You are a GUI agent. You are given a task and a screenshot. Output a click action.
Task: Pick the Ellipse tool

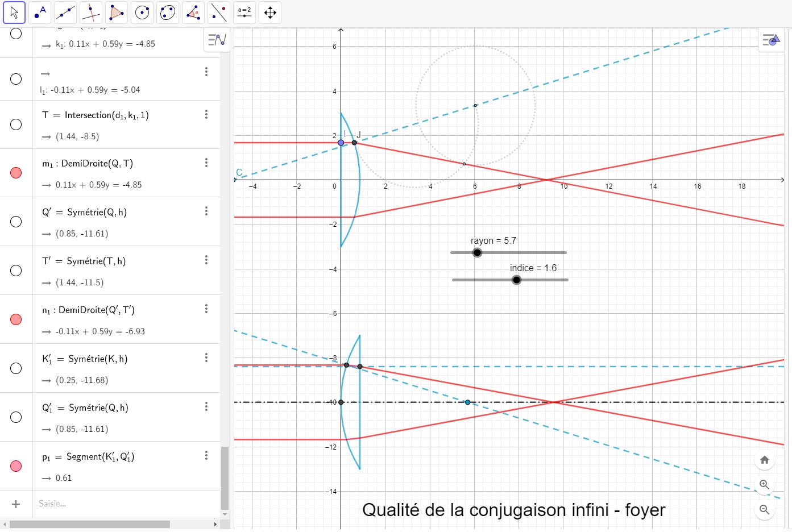168,13
